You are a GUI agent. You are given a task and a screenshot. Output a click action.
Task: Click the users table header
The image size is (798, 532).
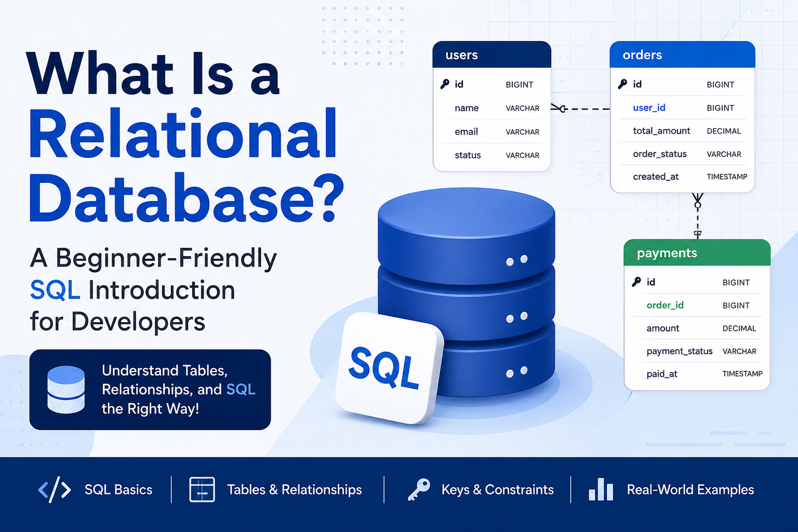point(491,55)
